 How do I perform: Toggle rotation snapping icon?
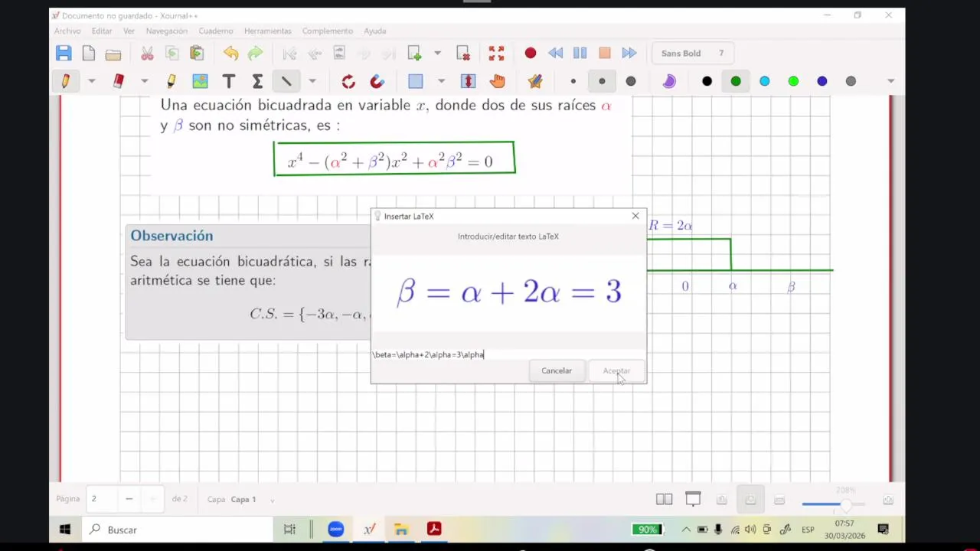point(348,81)
